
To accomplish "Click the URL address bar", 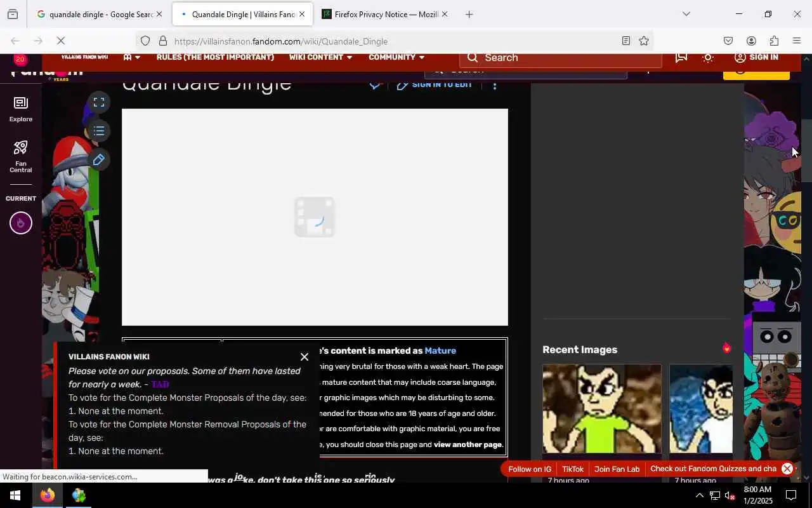I will pyautogui.click(x=393, y=41).
